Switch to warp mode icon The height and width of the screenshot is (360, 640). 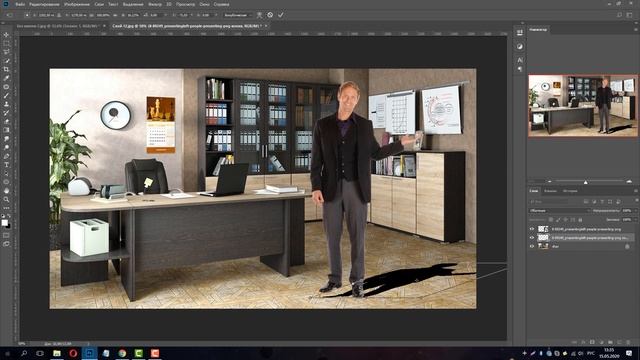259,15
